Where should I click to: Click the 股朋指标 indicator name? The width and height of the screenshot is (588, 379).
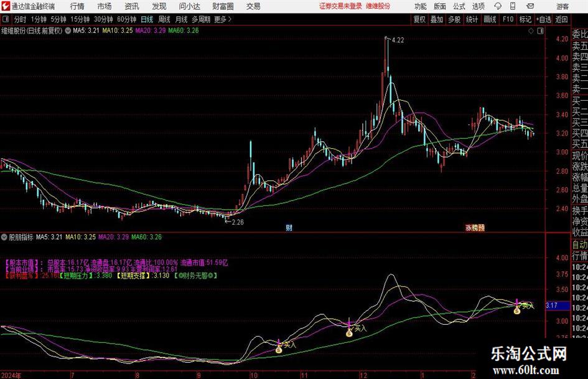[21, 236]
